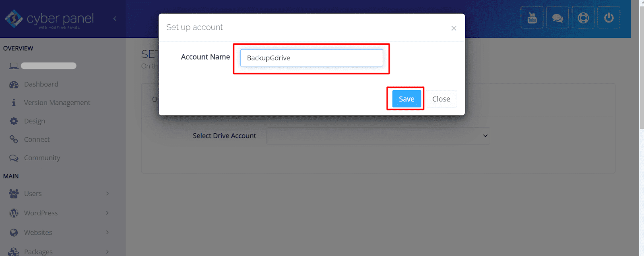Click the Close button in the dialog
The image size is (644, 256).
pos(441,99)
